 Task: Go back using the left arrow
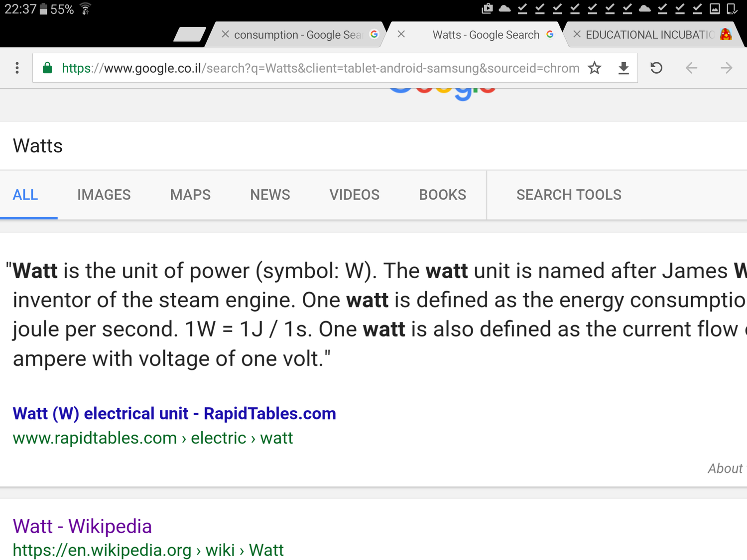tap(691, 68)
